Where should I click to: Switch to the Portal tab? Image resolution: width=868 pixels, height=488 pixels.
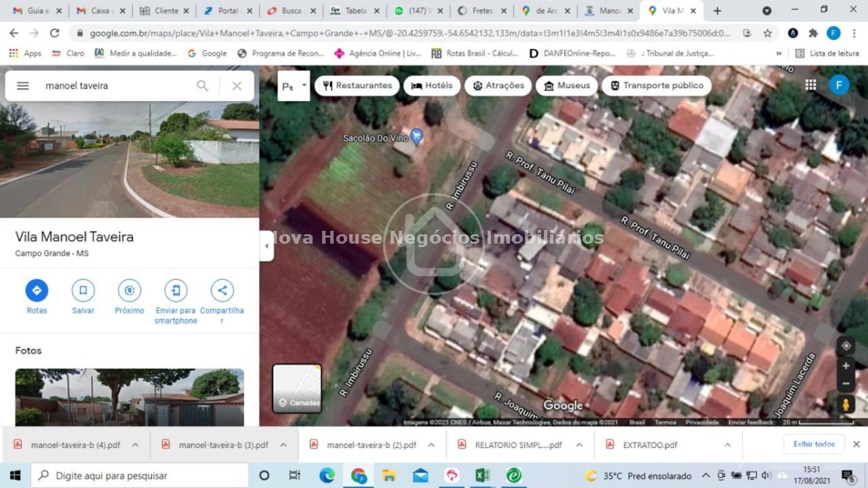point(228,11)
